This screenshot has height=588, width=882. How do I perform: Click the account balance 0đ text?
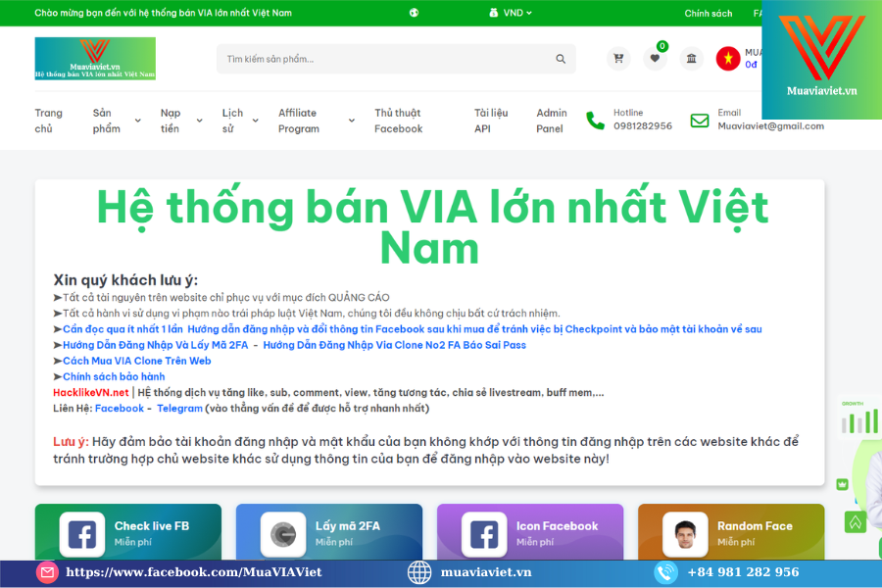pyautogui.click(x=751, y=65)
